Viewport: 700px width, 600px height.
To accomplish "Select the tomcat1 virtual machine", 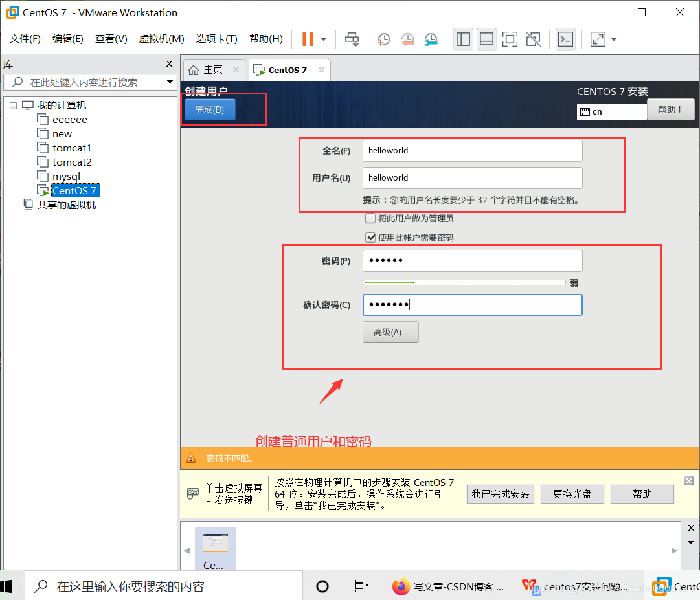I will click(x=71, y=148).
